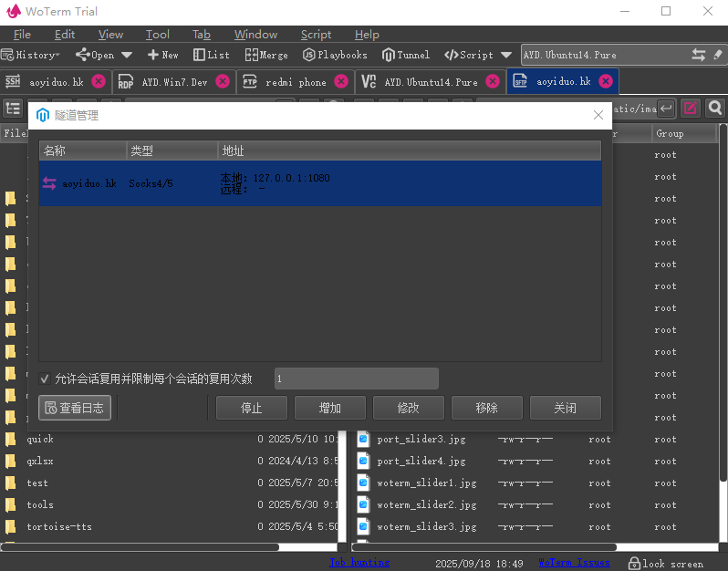Click the Playbooks toolbar button

click(335, 55)
